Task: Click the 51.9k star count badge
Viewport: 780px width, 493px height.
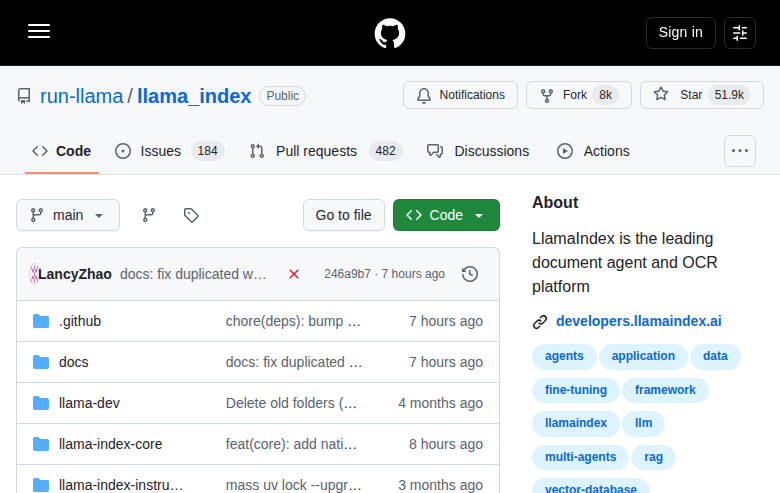Action: pyautogui.click(x=729, y=95)
